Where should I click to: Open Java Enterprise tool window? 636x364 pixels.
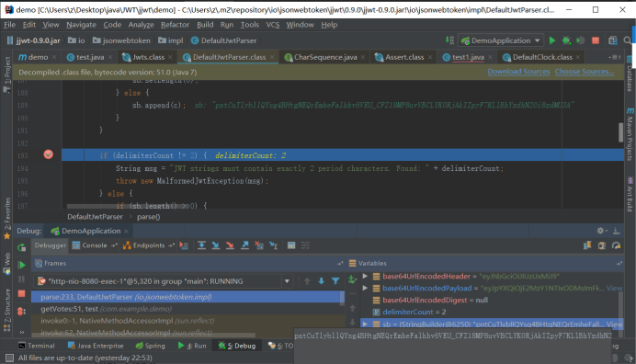(96, 346)
